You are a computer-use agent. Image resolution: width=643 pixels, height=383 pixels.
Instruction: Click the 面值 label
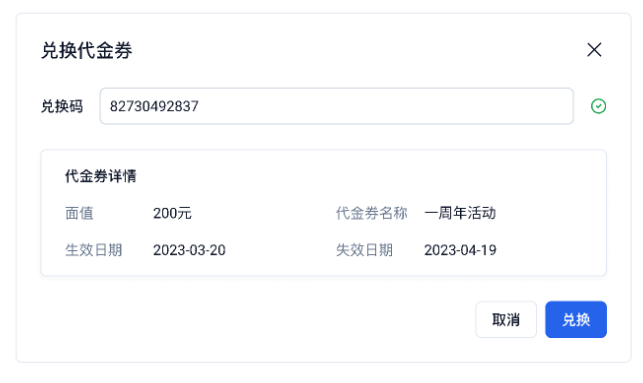[x=79, y=213]
